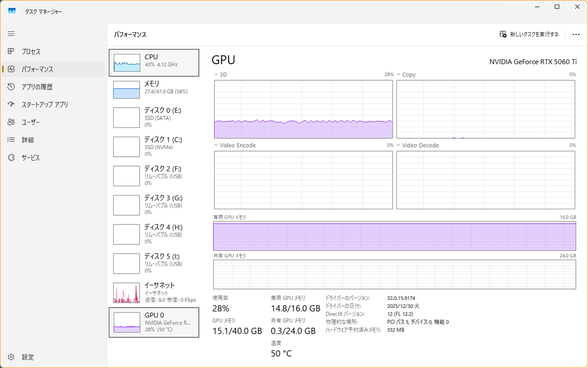Click the Video Encode graph area

303,180
